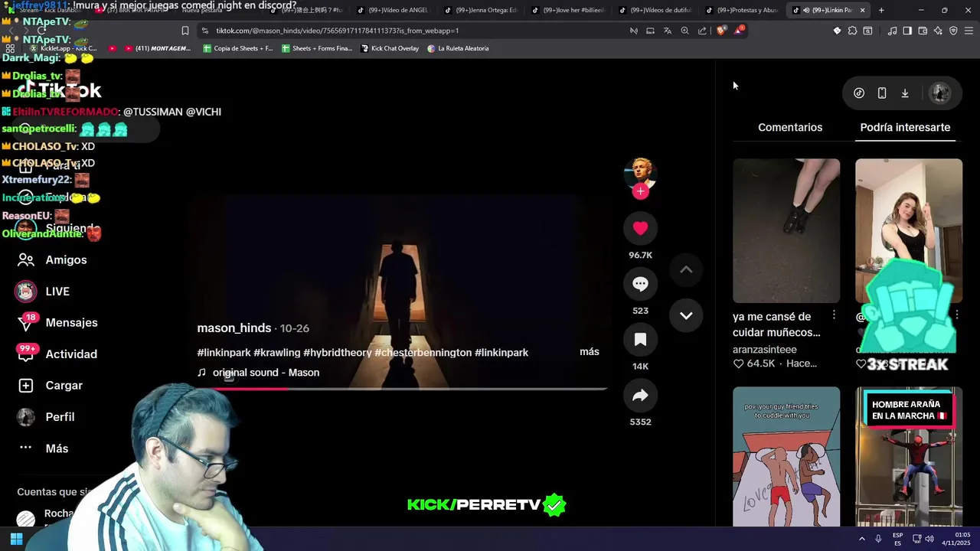Save video with bookmark icon

(x=640, y=340)
